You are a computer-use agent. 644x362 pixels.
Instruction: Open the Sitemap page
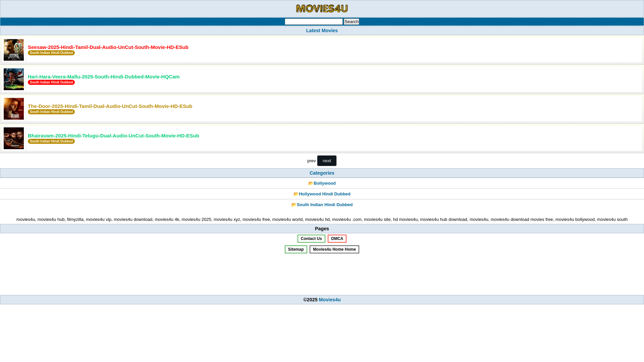296,249
